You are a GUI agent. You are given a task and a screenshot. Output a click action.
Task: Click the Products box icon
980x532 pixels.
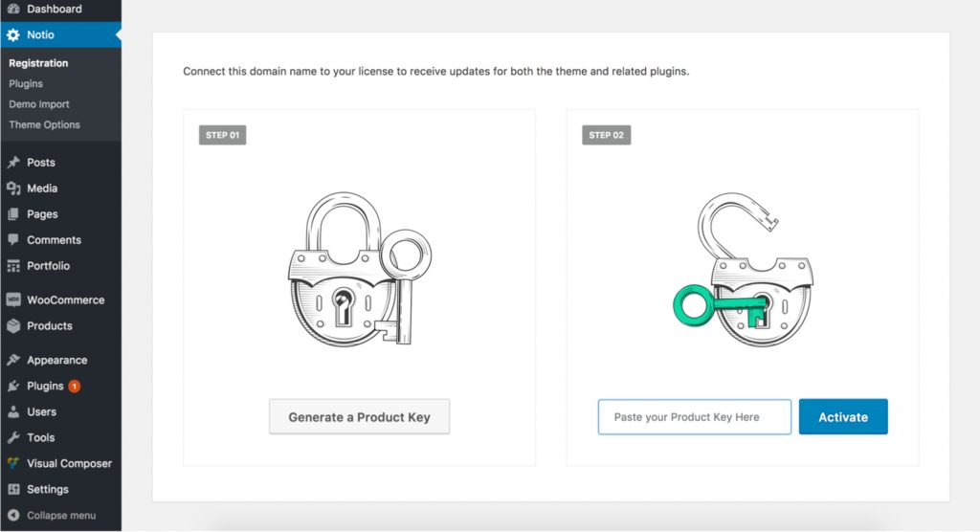(x=13, y=325)
